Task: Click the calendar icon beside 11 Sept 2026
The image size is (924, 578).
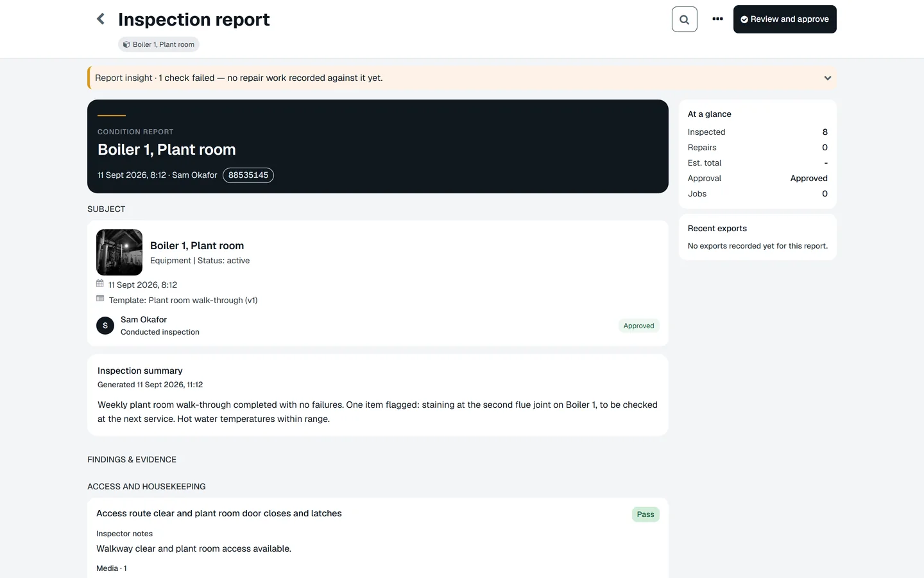Action: click(100, 284)
